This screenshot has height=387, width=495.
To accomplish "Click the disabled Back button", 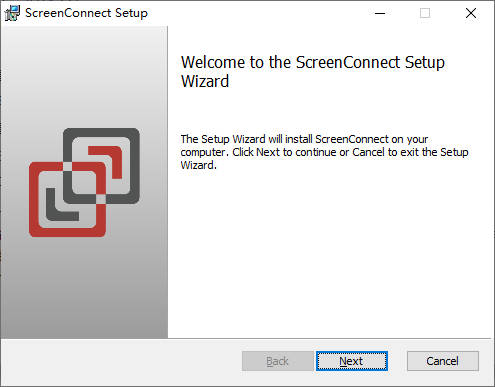I will tap(277, 361).
